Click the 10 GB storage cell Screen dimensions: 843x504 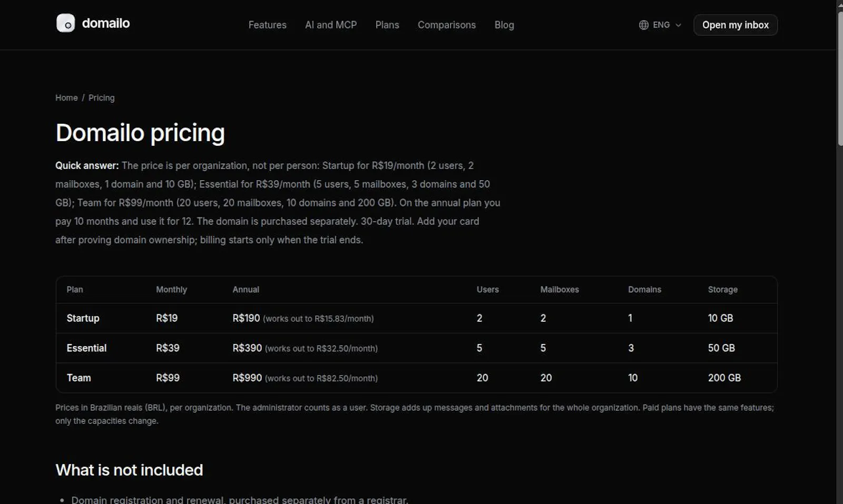(x=720, y=318)
